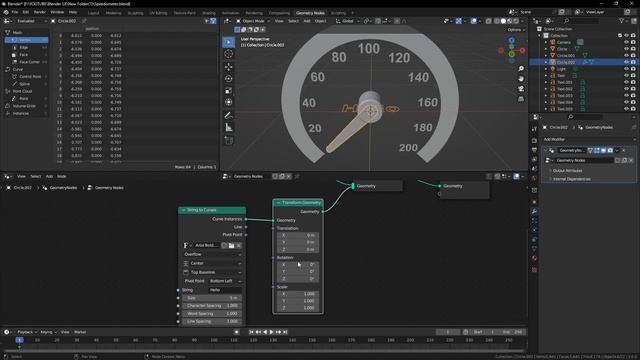Open Global transform orientation dropdown
Viewport: 640px width, 360px height.
coord(347,21)
